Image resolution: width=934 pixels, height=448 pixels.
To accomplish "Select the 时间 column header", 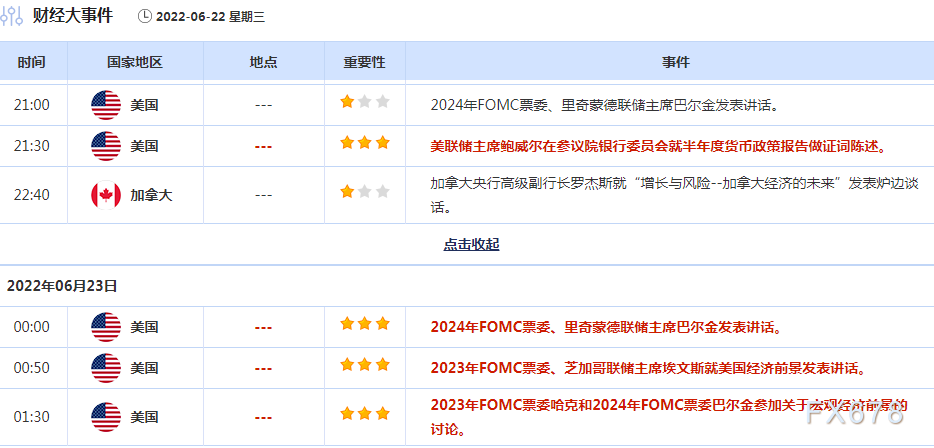I will point(31,62).
